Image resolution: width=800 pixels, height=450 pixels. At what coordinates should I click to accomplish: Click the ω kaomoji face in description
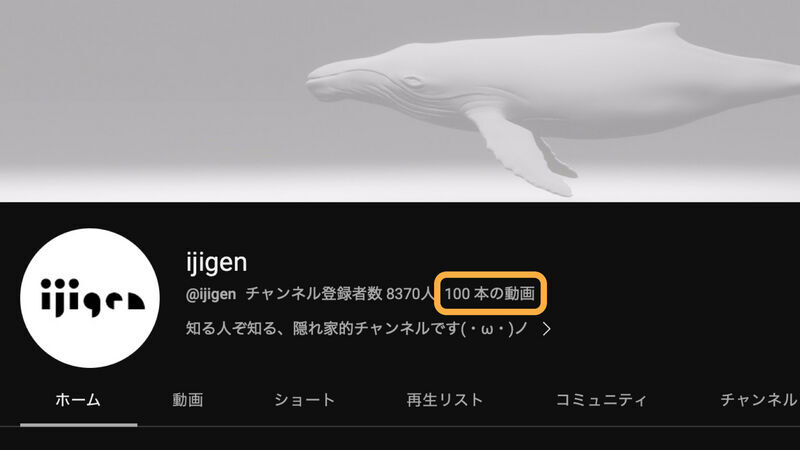click(487, 329)
